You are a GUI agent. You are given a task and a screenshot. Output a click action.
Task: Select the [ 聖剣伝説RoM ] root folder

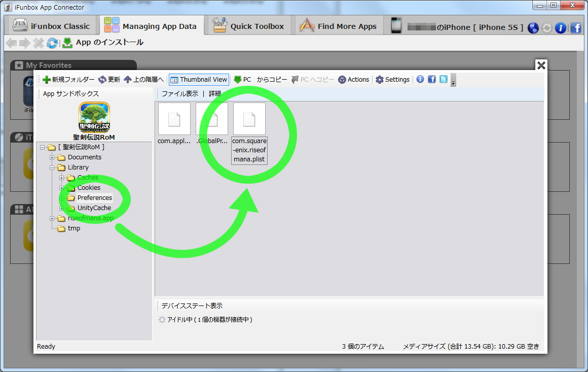[x=82, y=147]
